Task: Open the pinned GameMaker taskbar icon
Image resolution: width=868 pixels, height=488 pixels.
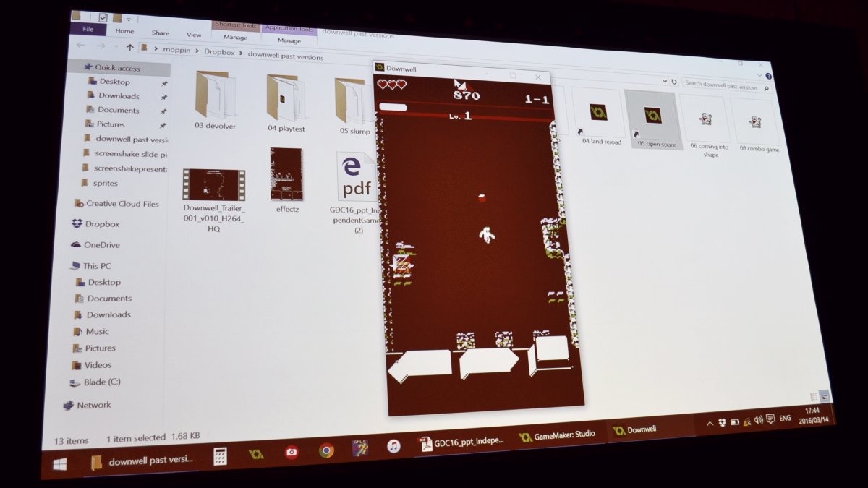Action: pos(256,454)
